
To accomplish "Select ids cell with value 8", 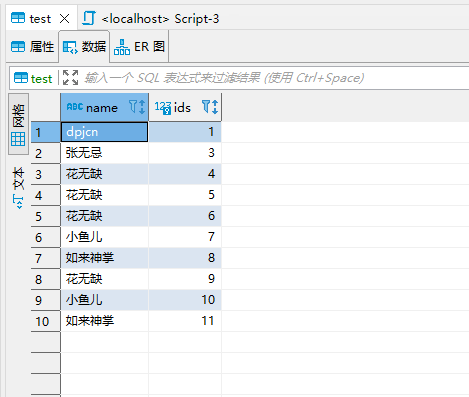I will [185, 258].
